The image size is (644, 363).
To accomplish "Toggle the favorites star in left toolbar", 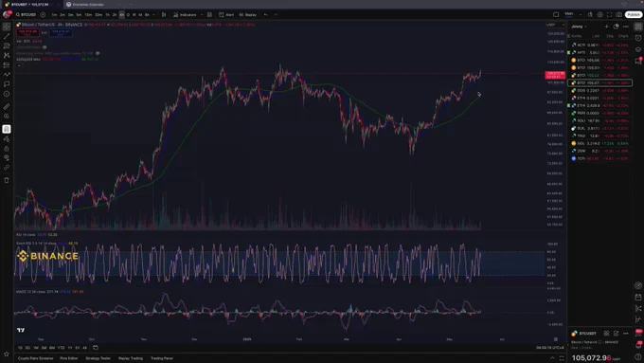I will point(7,354).
